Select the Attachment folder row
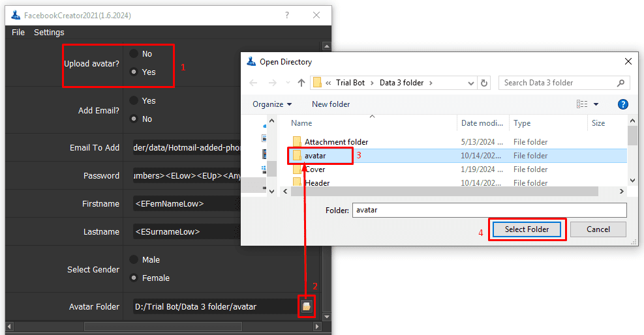 (x=457, y=142)
